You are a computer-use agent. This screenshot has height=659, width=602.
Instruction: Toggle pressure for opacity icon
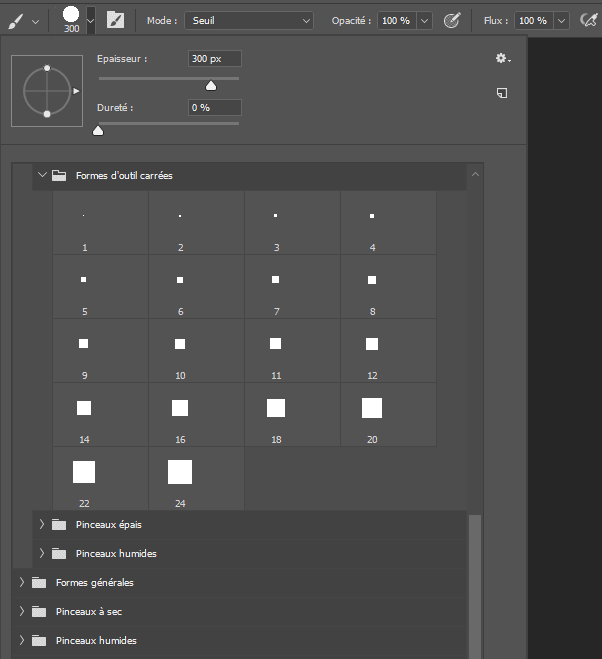(x=452, y=20)
